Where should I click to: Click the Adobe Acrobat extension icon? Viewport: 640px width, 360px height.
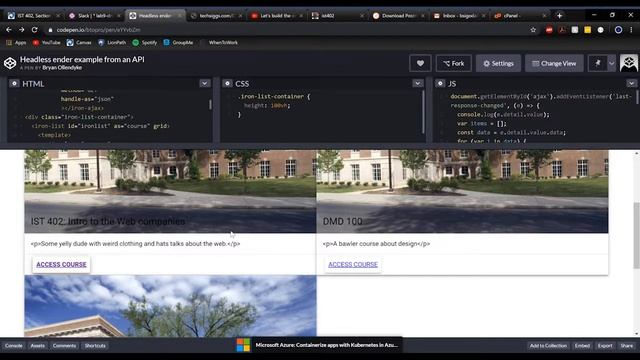[x=562, y=30]
